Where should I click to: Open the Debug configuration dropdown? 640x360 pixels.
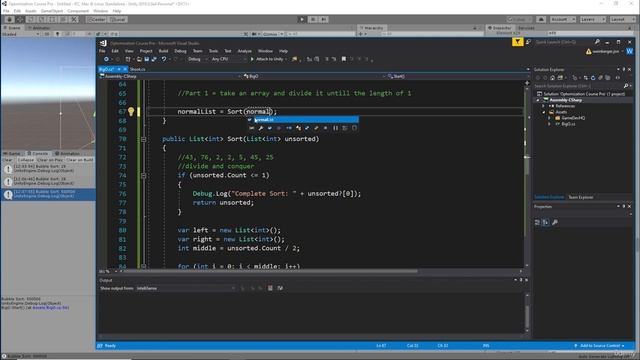pyautogui.click(x=198, y=59)
